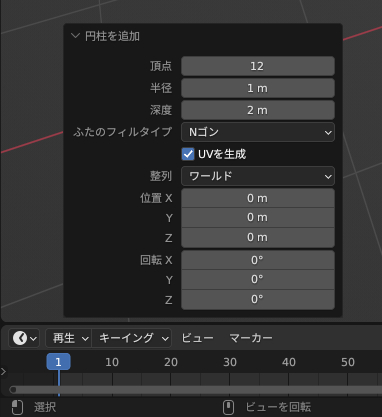Click the 位置 Z value field
The width and height of the screenshot is (382, 417).
click(258, 237)
